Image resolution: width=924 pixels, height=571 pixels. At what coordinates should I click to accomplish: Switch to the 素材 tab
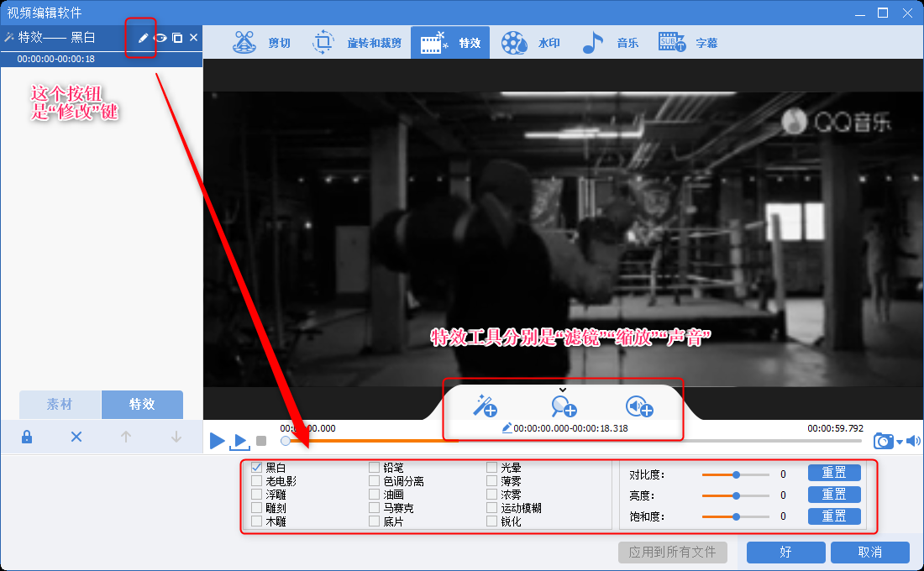click(60, 404)
